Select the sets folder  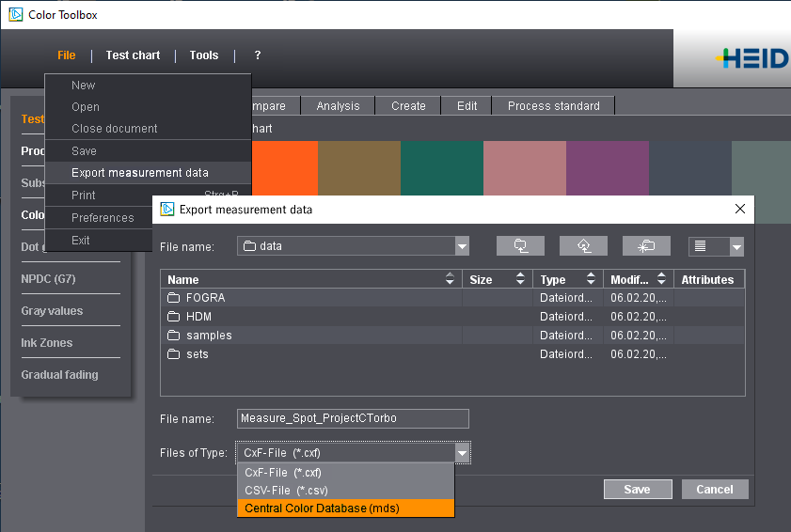click(x=197, y=354)
